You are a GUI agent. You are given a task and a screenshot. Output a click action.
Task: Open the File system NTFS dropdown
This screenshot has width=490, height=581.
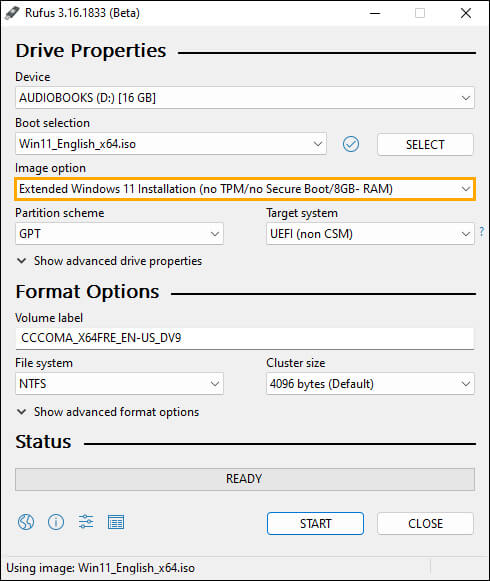tap(119, 384)
